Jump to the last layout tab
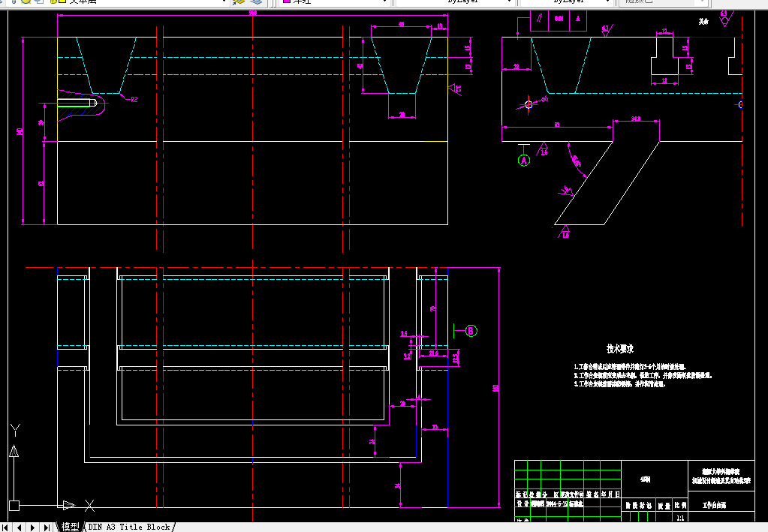Image resolution: width=768 pixels, height=532 pixels. [x=46, y=527]
